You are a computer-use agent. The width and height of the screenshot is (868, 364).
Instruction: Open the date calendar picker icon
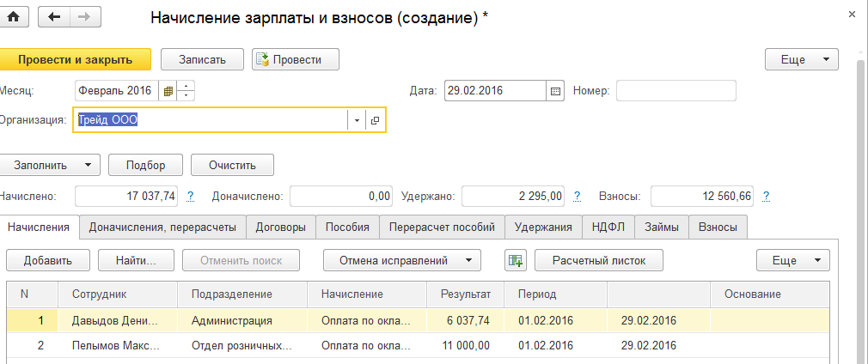(555, 90)
